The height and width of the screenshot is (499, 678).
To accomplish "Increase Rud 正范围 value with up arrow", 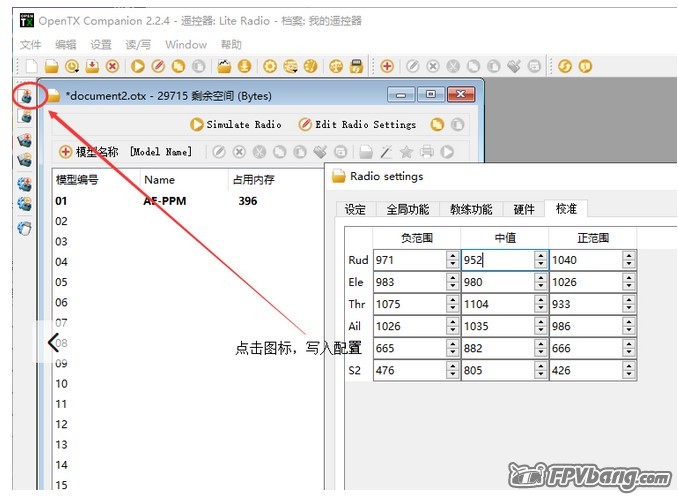I will 629,256.
